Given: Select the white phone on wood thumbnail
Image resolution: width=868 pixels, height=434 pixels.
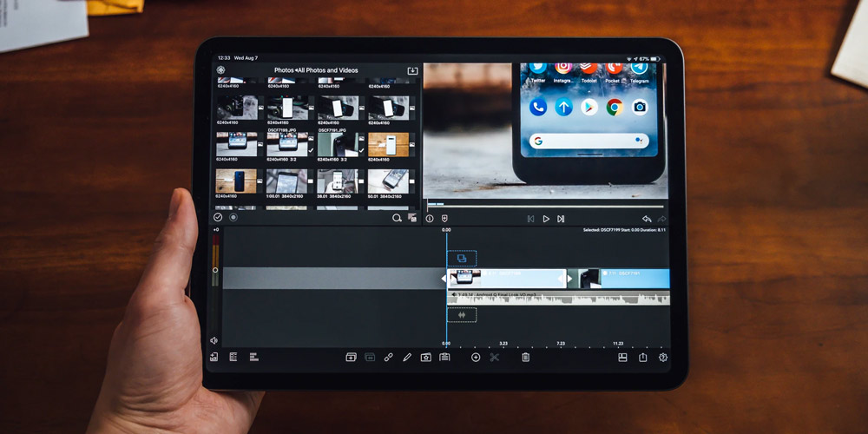Looking at the screenshot, I should click(389, 144).
